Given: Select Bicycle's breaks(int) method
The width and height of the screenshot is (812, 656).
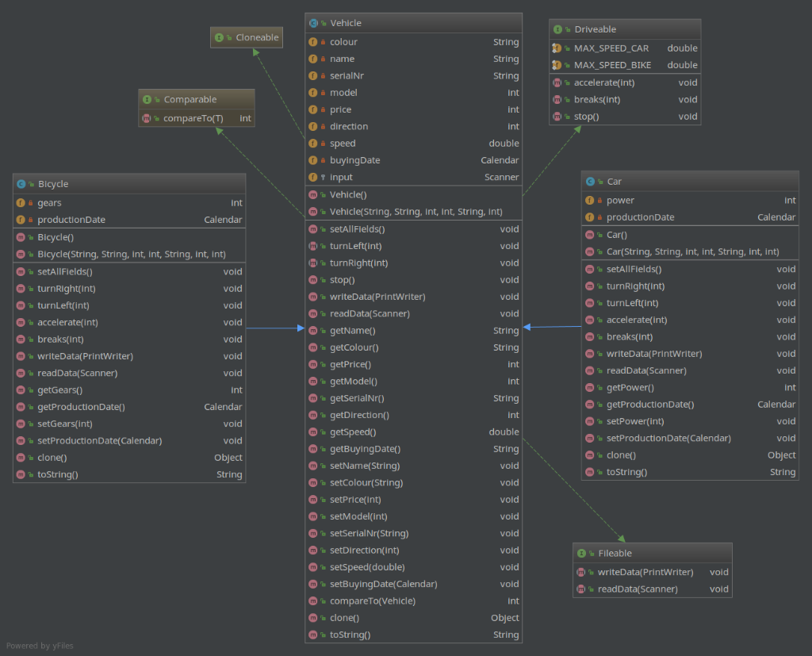Looking at the screenshot, I should (129, 340).
